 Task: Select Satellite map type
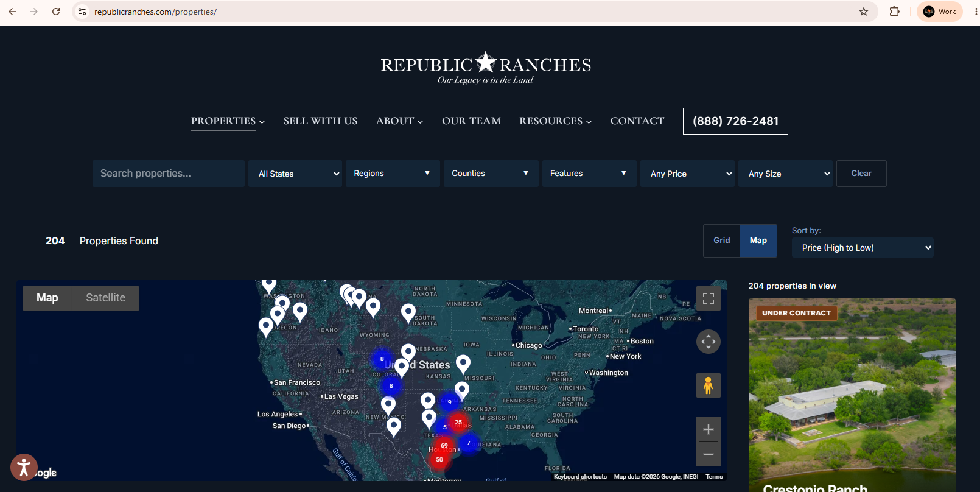pos(105,298)
